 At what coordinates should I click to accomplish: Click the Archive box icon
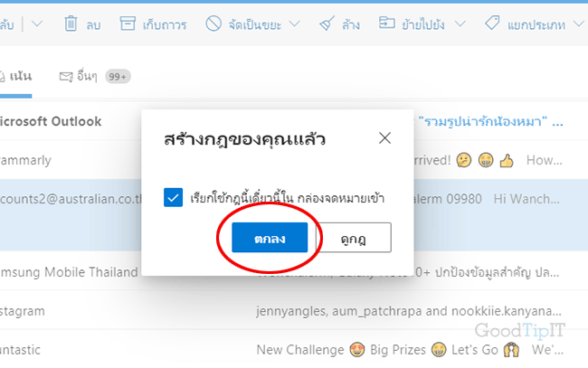pos(128,24)
